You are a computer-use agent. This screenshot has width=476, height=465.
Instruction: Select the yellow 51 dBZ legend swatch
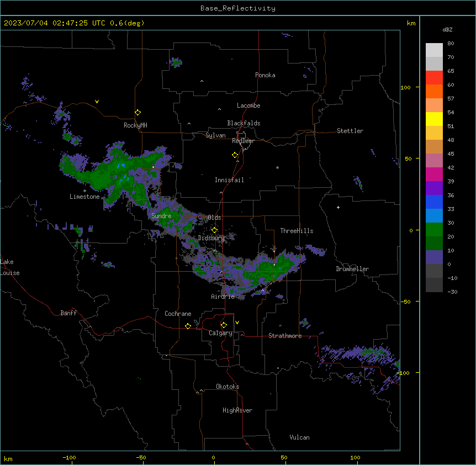(x=434, y=119)
